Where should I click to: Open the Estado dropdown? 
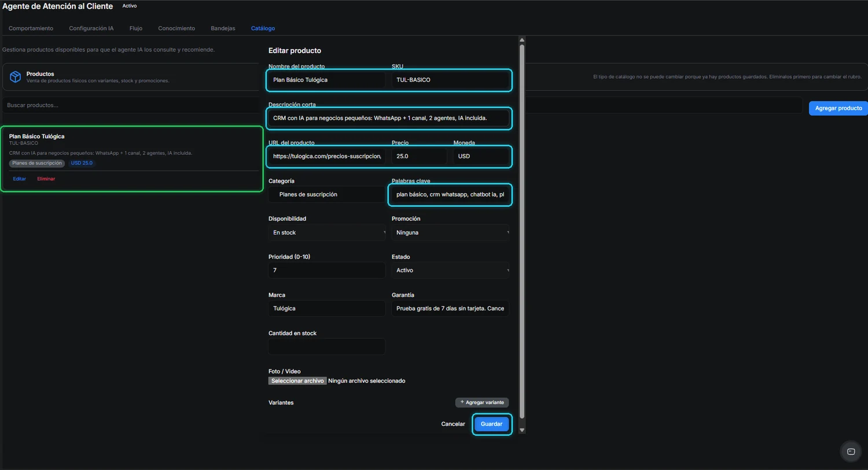450,270
